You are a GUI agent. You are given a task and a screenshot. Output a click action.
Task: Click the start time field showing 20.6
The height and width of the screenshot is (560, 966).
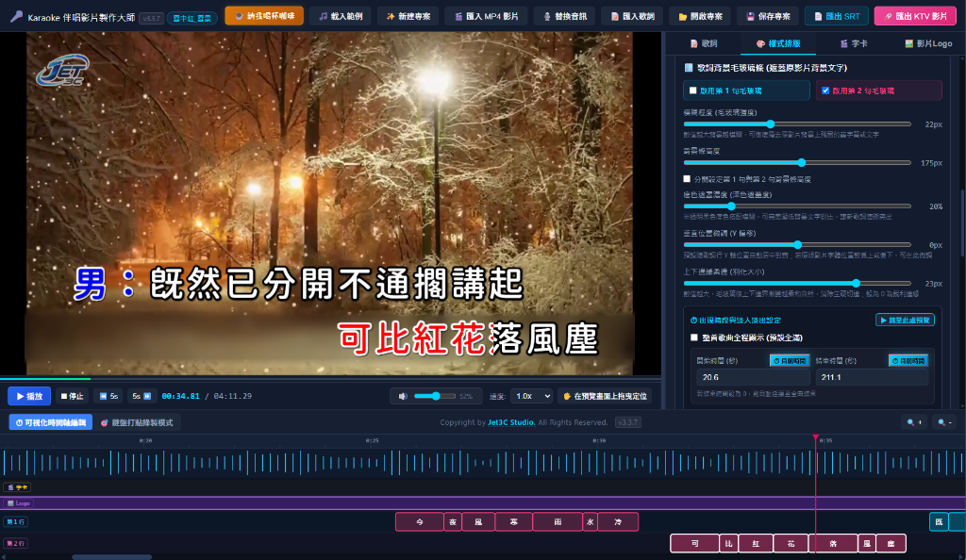pyautogui.click(x=753, y=377)
